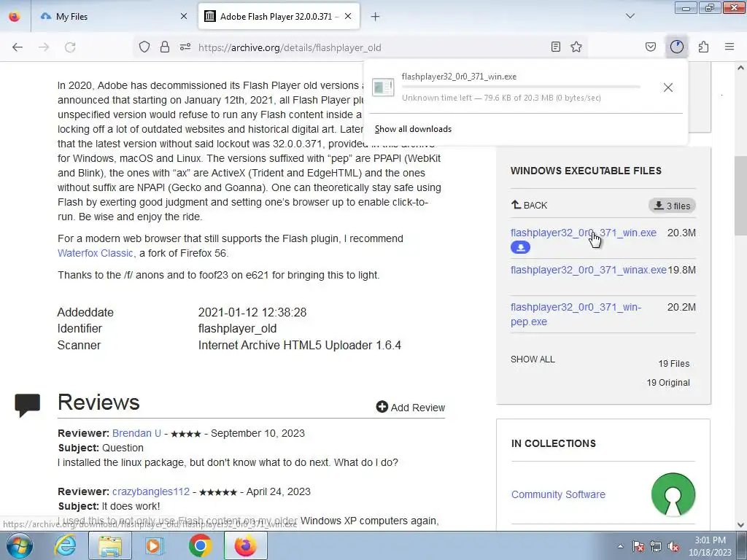Click the 3 files download button

coord(672,206)
